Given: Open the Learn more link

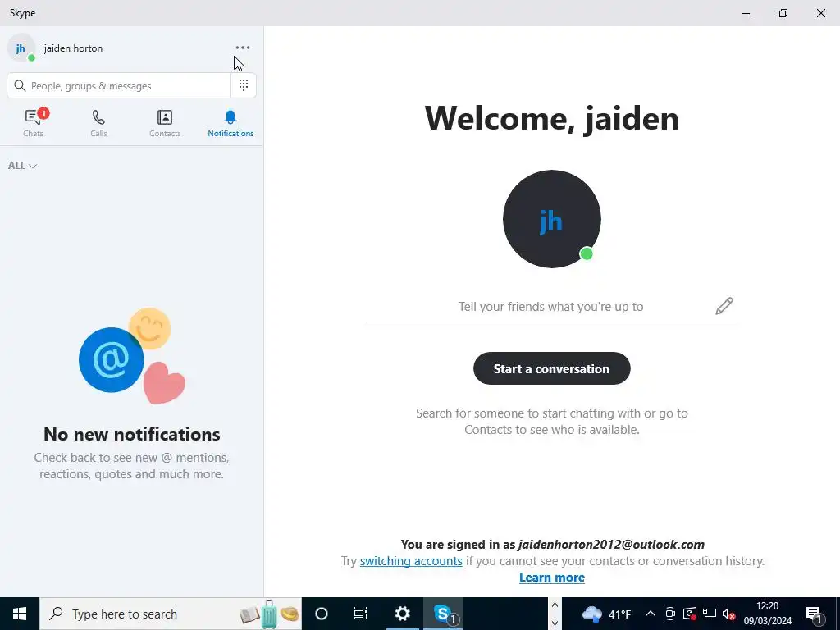Looking at the screenshot, I should (x=552, y=577).
